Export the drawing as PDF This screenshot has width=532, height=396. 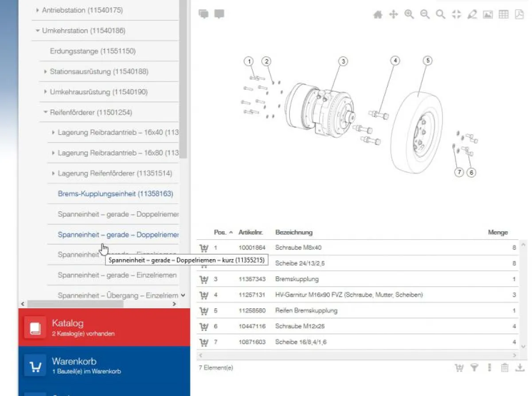point(519,15)
